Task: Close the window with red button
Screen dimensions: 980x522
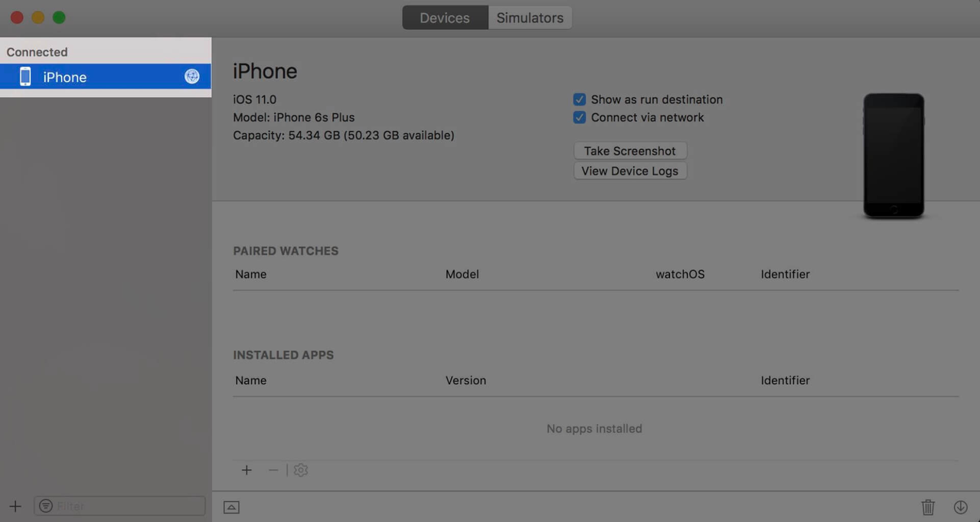Action: click(17, 17)
